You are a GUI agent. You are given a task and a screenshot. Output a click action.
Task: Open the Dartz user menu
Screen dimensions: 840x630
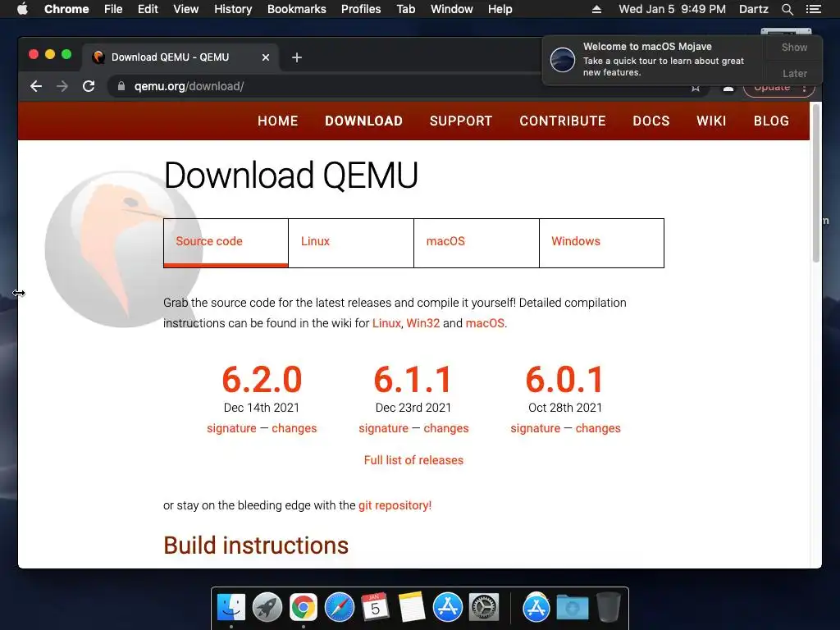(x=753, y=9)
